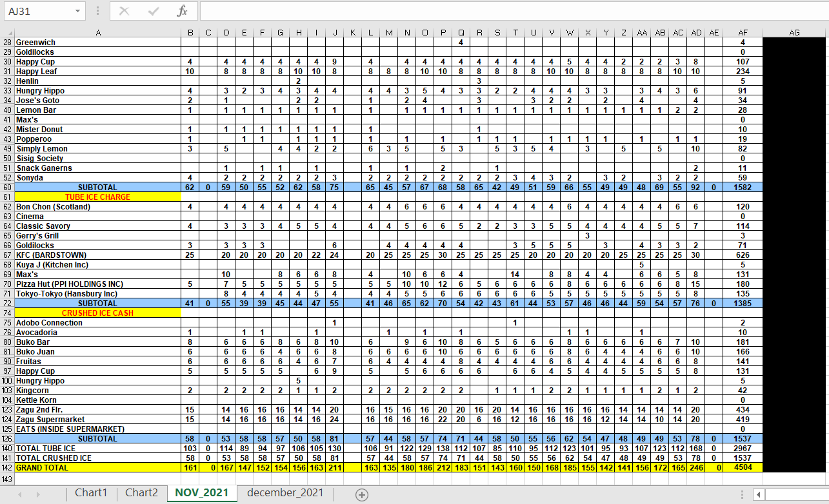Select the column A header

coord(97,32)
